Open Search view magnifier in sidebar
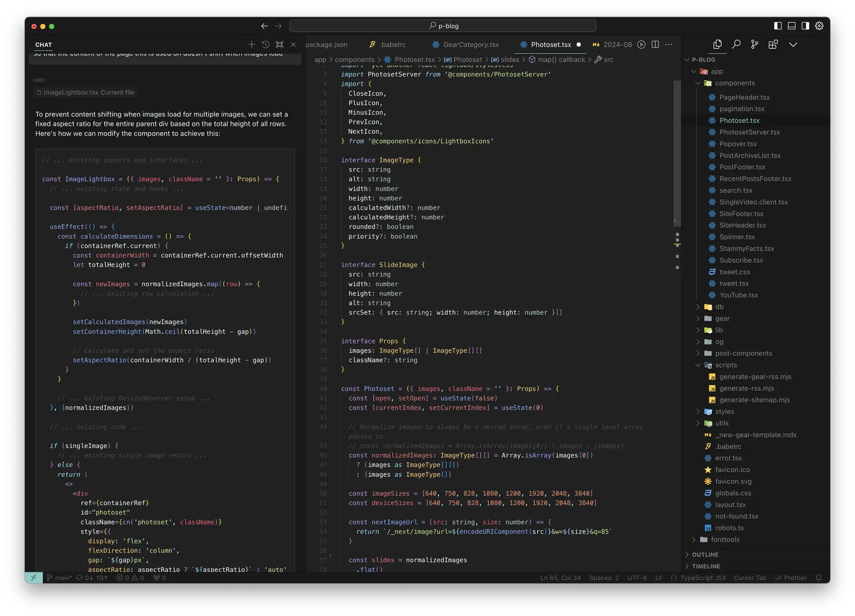Viewport: 855px width, 616px height. [736, 44]
